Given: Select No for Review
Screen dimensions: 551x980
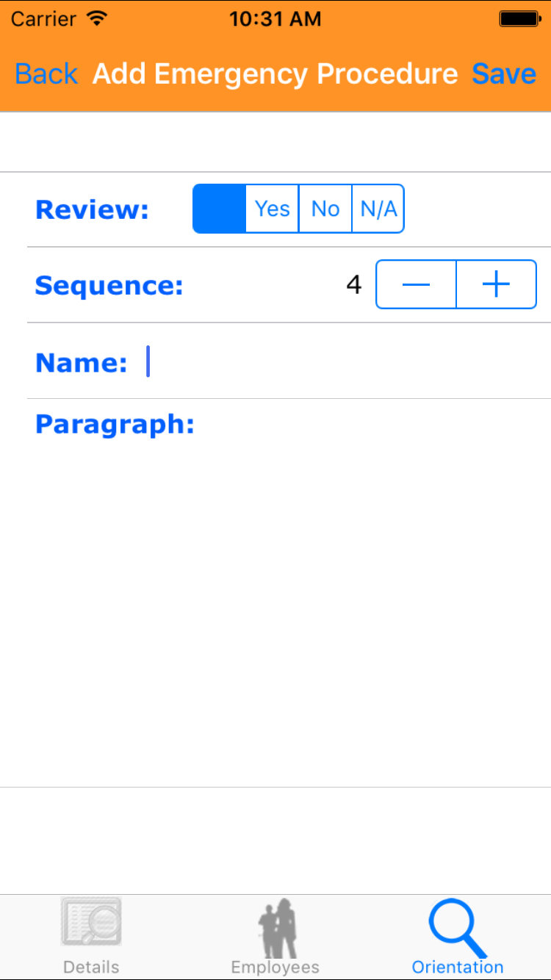Looking at the screenshot, I should [x=325, y=209].
